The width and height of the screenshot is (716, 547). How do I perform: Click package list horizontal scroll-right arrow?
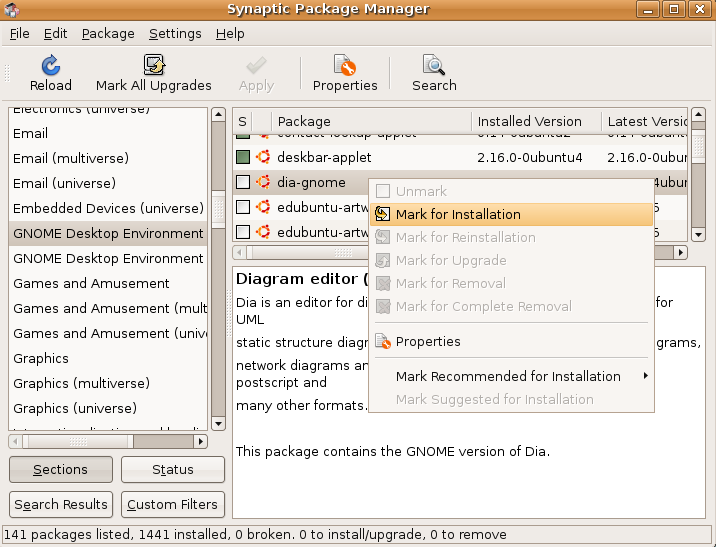coord(681,252)
